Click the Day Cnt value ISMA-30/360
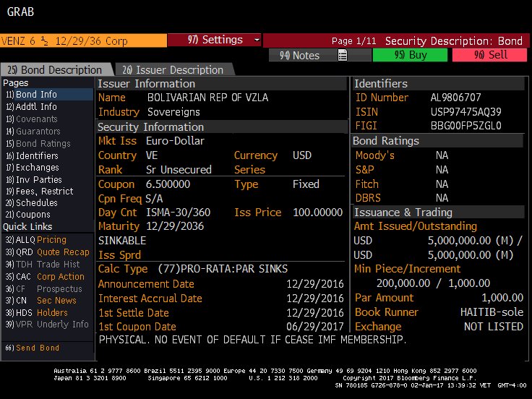This screenshot has width=532, height=399. 178,213
